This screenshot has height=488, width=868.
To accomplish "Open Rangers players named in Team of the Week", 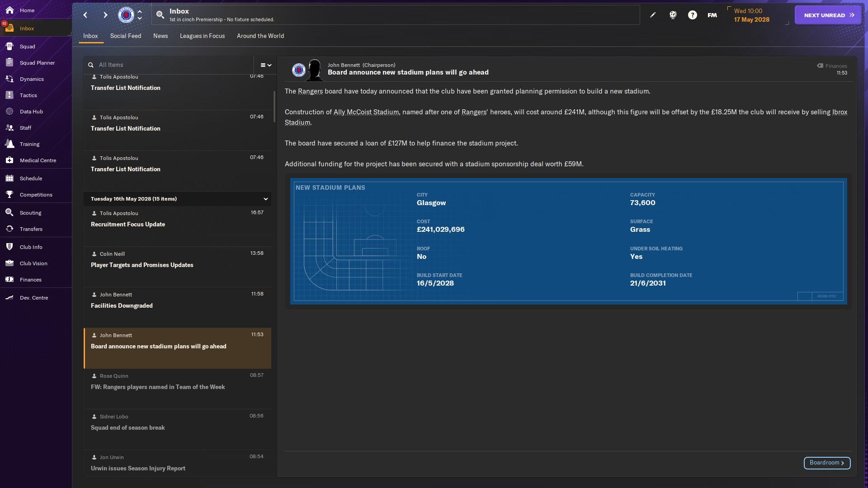I will (x=177, y=389).
